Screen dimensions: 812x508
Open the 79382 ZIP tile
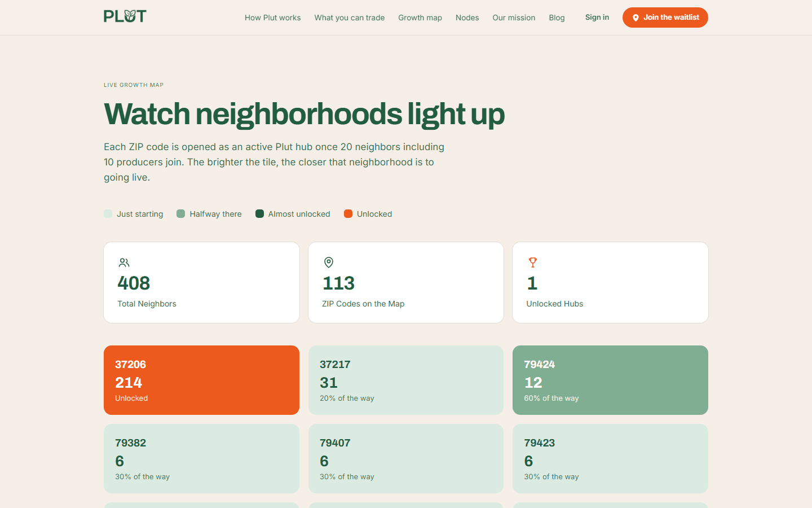tap(201, 458)
